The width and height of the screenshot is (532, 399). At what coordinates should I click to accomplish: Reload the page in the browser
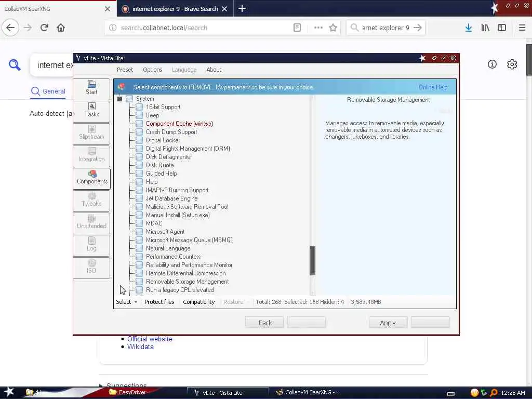44,28
